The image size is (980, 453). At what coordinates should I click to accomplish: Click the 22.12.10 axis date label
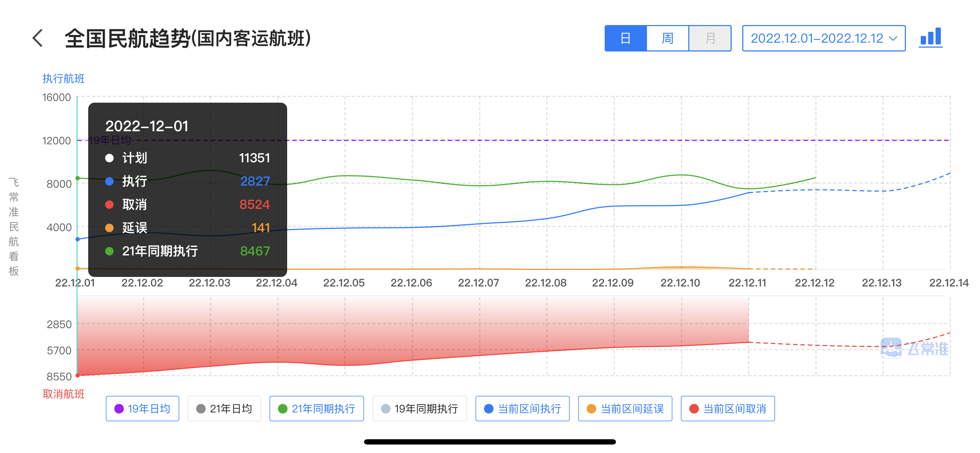point(680,283)
